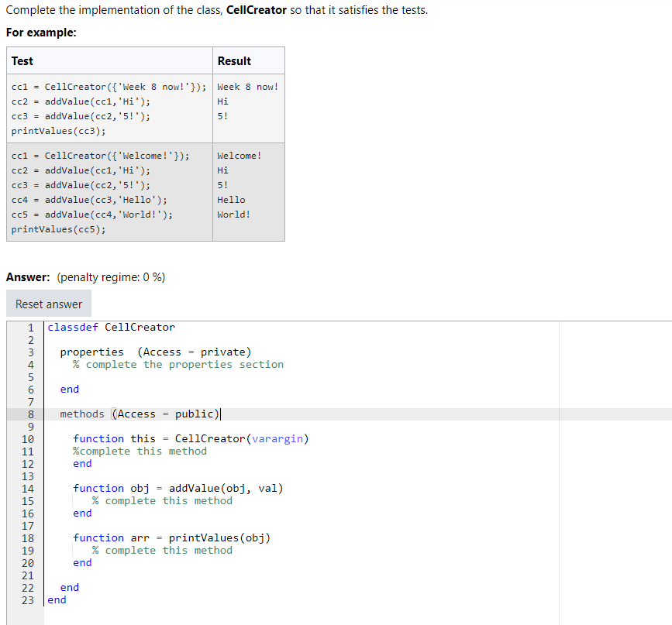Click line number 8 in the gutter
Image resolution: width=672 pixels, height=625 pixels.
coord(31,414)
